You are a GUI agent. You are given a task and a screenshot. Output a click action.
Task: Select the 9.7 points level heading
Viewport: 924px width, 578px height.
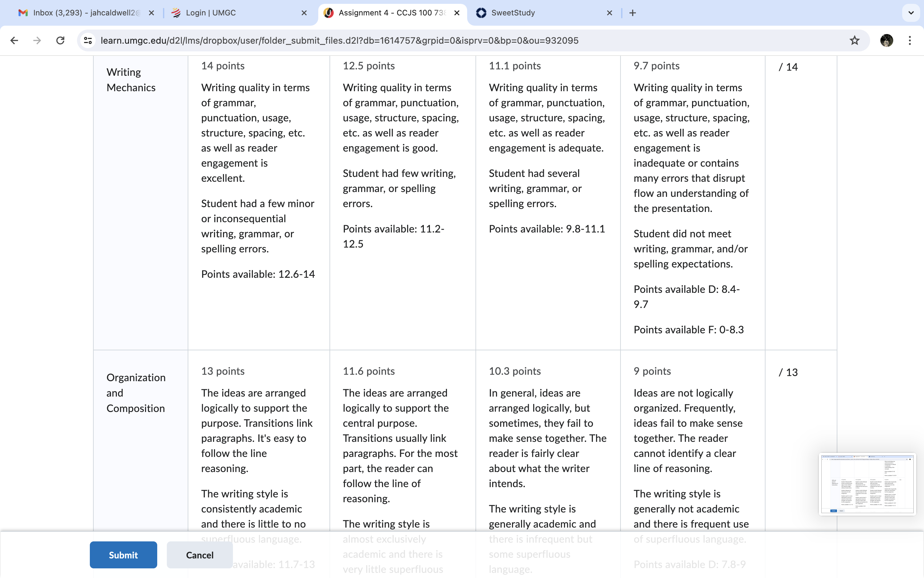point(657,66)
